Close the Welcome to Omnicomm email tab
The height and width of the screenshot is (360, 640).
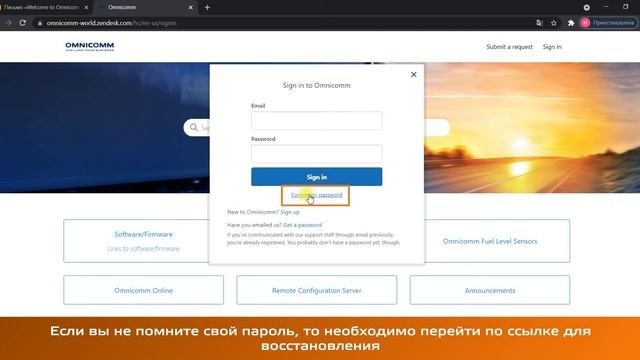click(86, 7)
